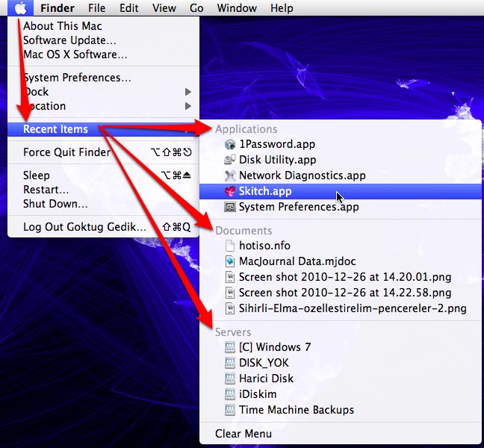Open Network Diagnostics.app icon entry

click(x=230, y=175)
